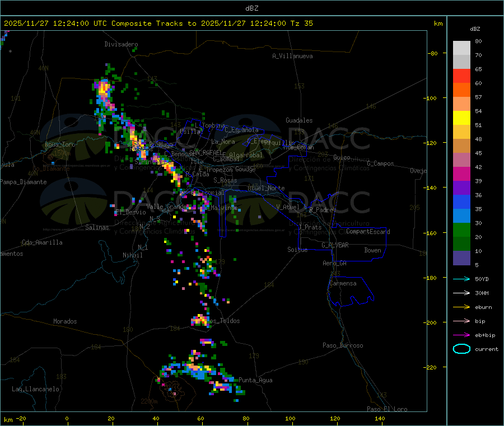
Task: Select the dark orange 57-60 dBZ swatch
Action: click(x=461, y=90)
